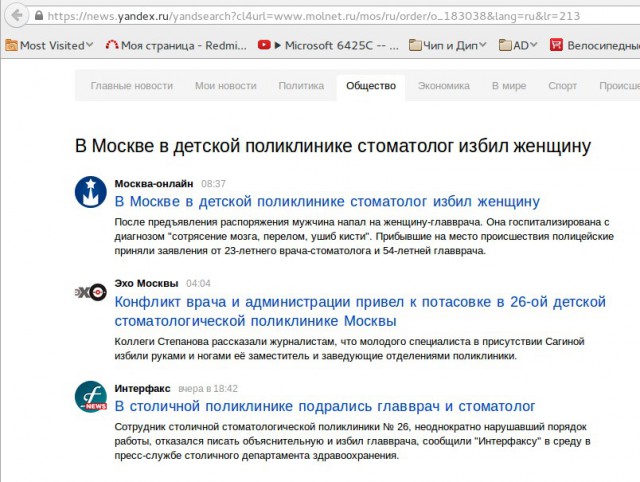Viewport: 640px width, 482px height.
Task: Switch to Экономика tab
Action: 444,86
